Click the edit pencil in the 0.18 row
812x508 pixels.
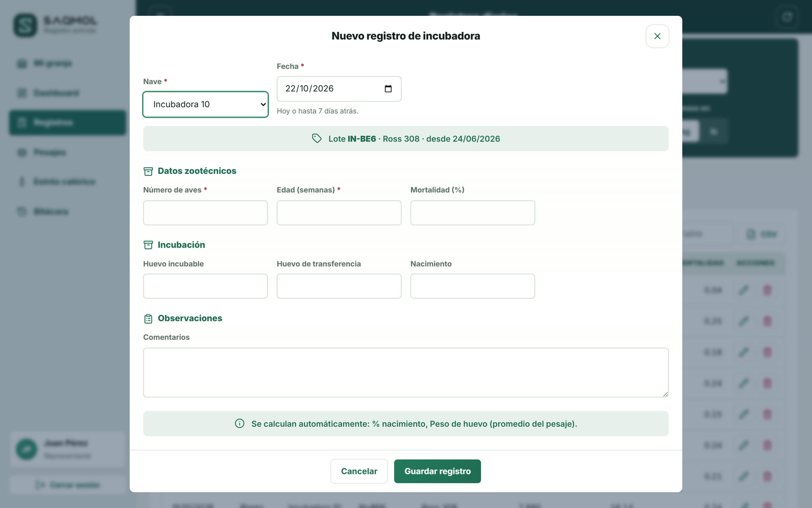point(743,352)
